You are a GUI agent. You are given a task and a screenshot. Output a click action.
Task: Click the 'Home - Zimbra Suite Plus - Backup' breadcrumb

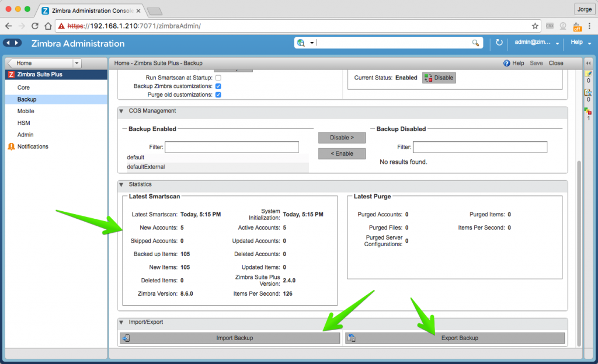point(158,63)
